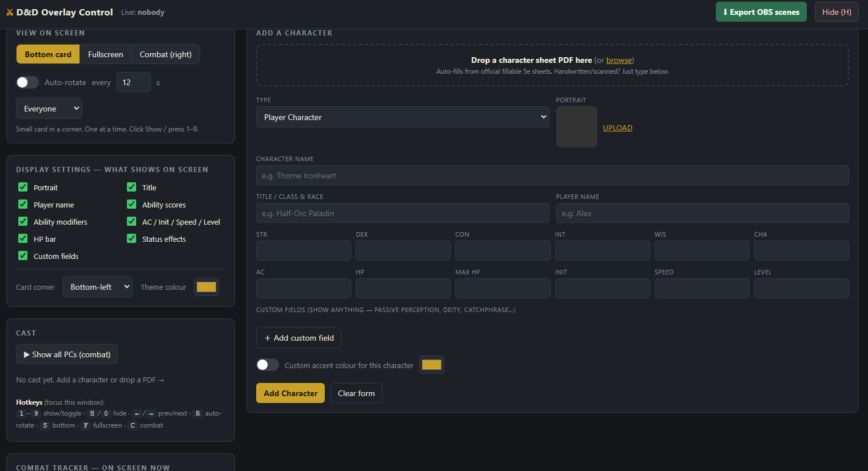Open the character accent colour swatch
This screenshot has height=471, width=868.
click(x=432, y=365)
